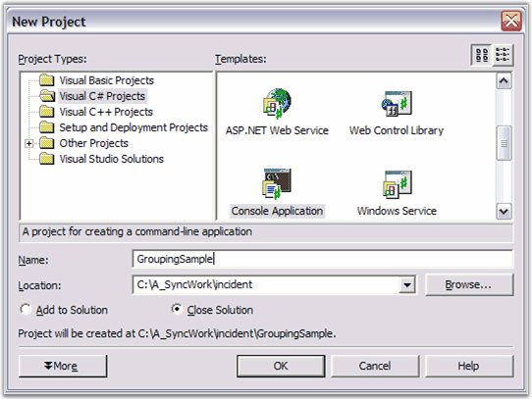The height and width of the screenshot is (399, 532).
Task: Click the Visual Basic Projects folder icon
Action: pyautogui.click(x=46, y=80)
